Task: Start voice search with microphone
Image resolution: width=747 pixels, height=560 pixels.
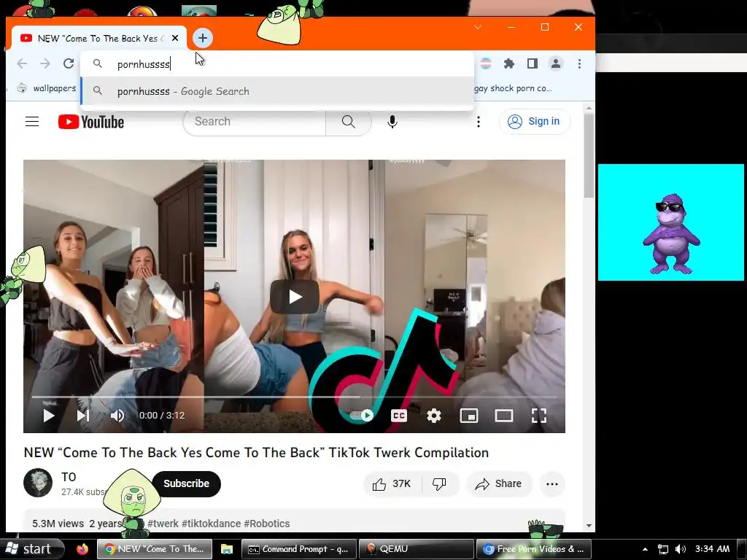Action: click(392, 122)
